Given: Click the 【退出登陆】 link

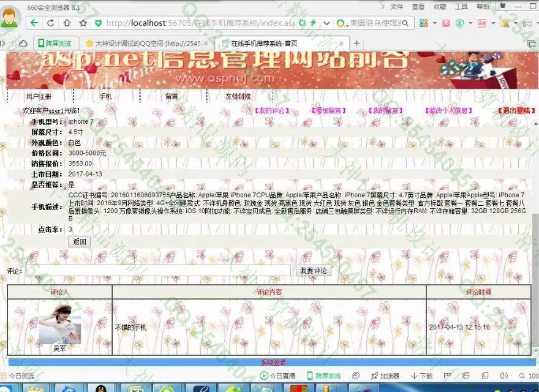Looking at the screenshot, I should (517, 111).
